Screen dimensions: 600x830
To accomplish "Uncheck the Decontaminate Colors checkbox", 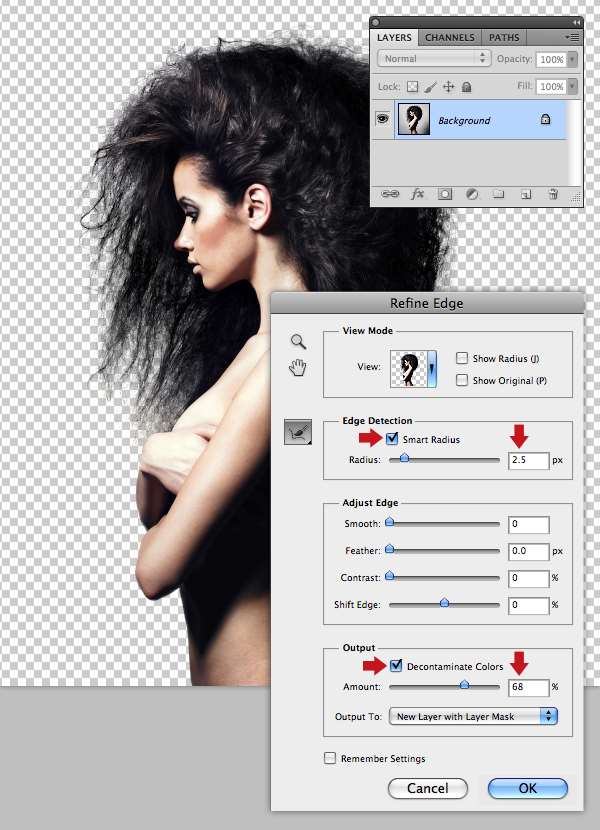I will click(397, 666).
